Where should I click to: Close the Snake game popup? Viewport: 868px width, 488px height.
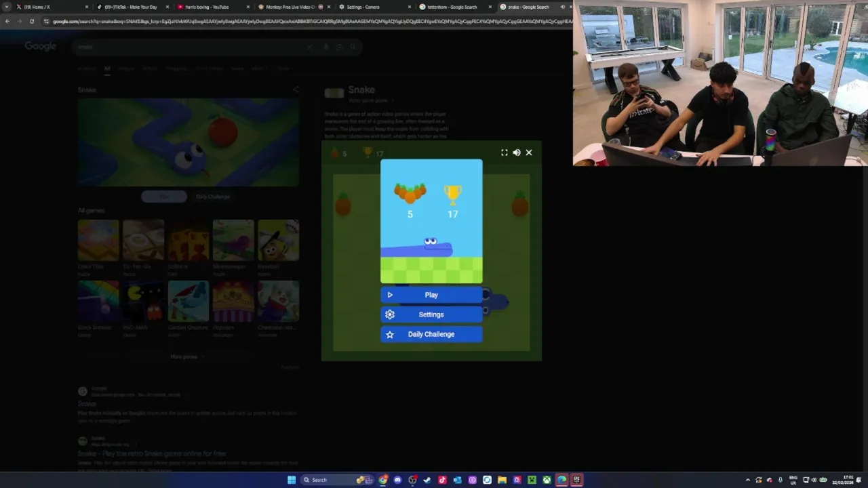click(529, 152)
